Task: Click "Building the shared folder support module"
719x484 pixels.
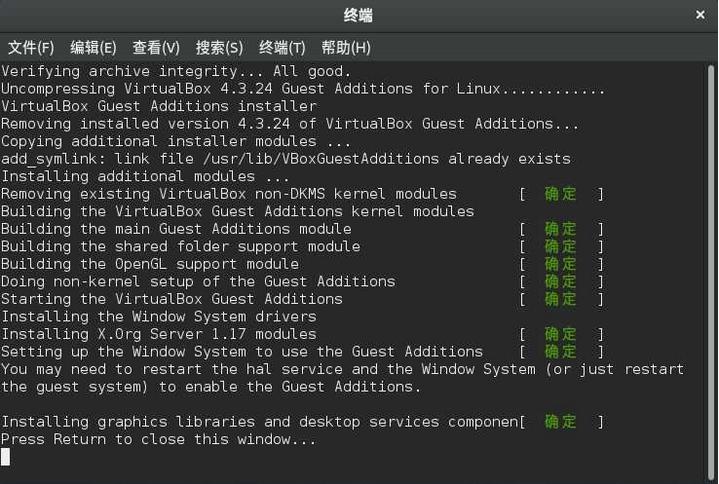Action: click(181, 247)
